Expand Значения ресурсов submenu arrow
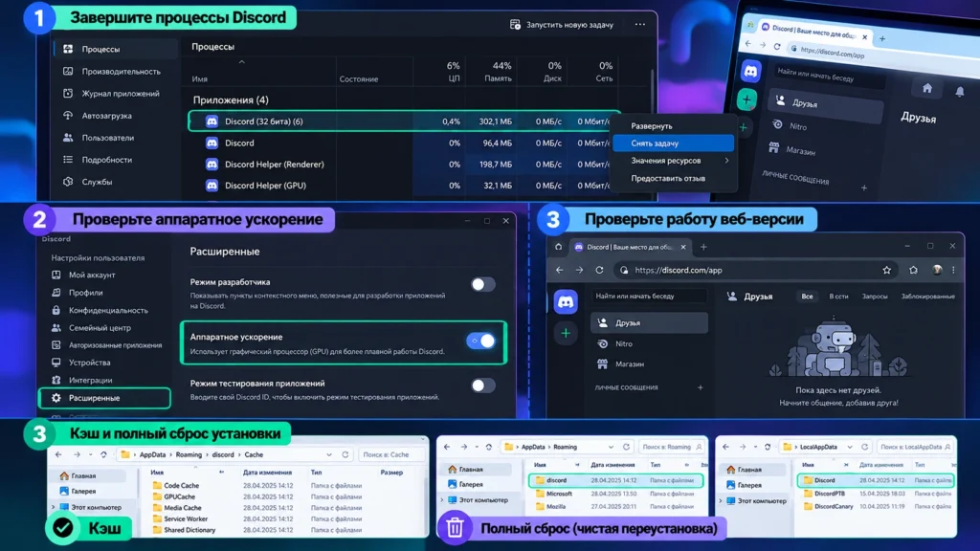 click(726, 161)
